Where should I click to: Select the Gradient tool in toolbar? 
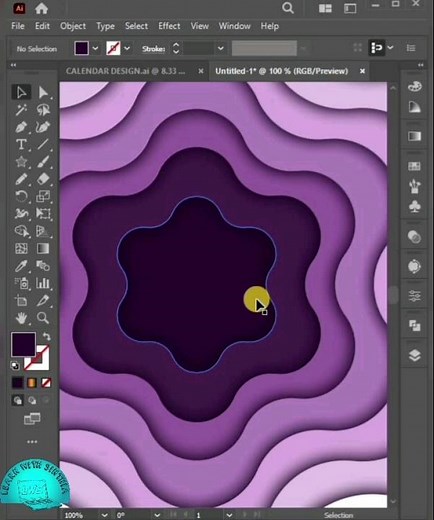tap(43, 248)
